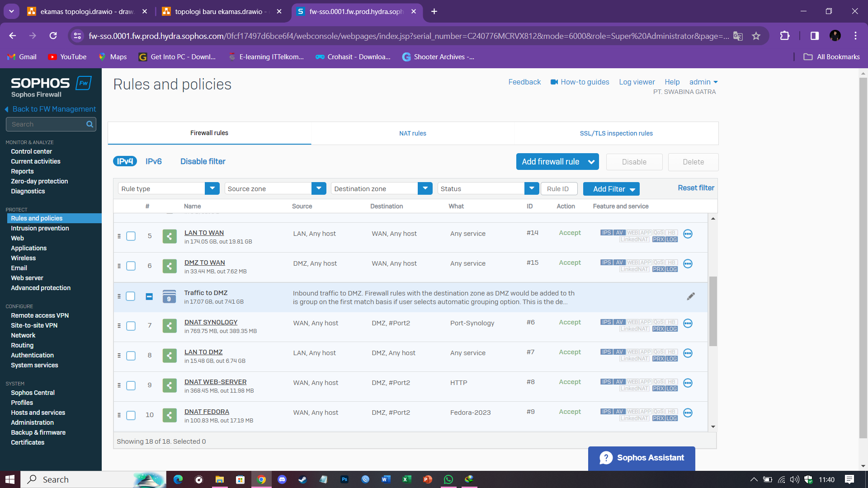Bookmark this page with the star icon
Screen dimensions: 868x488
(756, 36)
